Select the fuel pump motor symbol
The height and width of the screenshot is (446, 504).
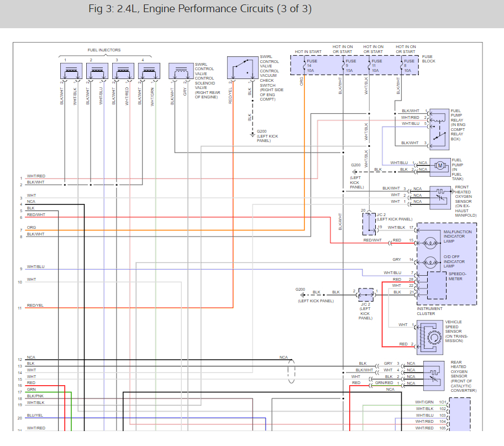pos(440,166)
